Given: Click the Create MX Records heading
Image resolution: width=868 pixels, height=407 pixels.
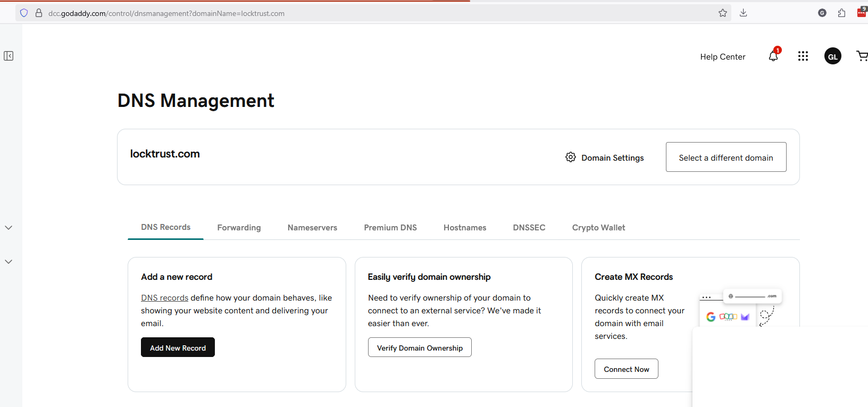Looking at the screenshot, I should [634, 277].
